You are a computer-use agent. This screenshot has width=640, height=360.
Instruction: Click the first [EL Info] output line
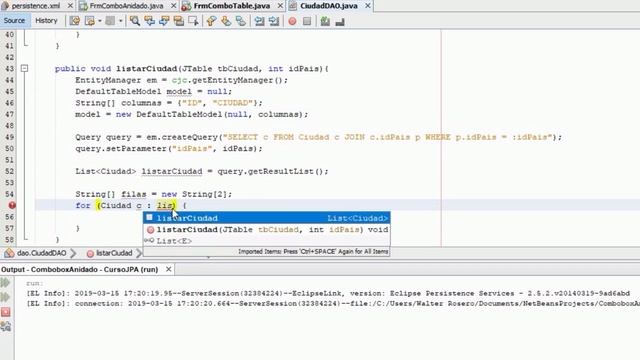[328, 293]
